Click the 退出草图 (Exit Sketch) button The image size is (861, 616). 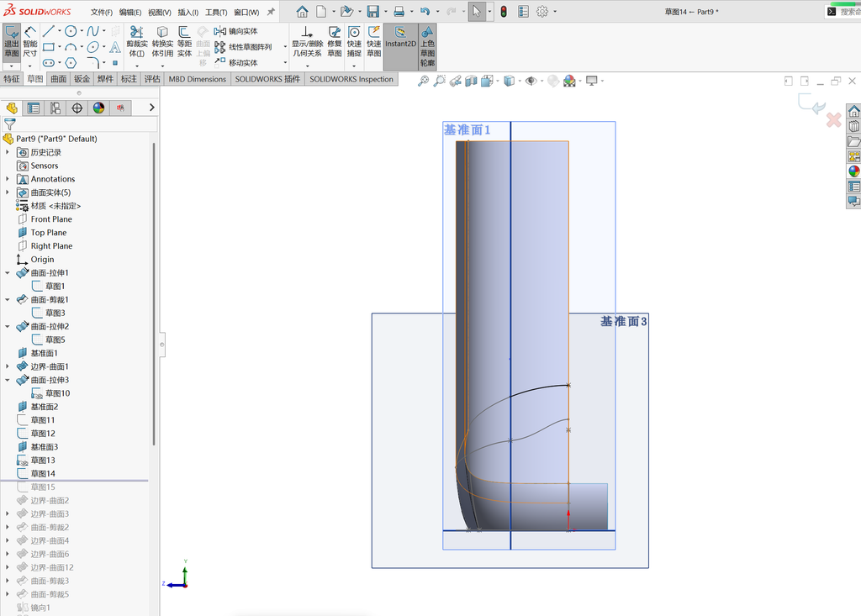point(12,42)
